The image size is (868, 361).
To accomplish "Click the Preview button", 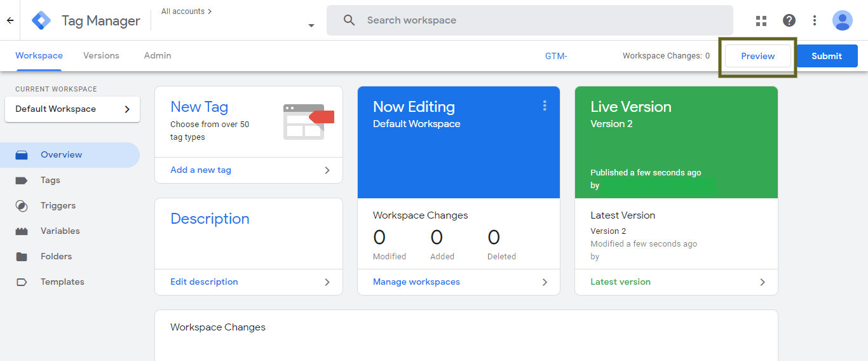I will (x=758, y=56).
